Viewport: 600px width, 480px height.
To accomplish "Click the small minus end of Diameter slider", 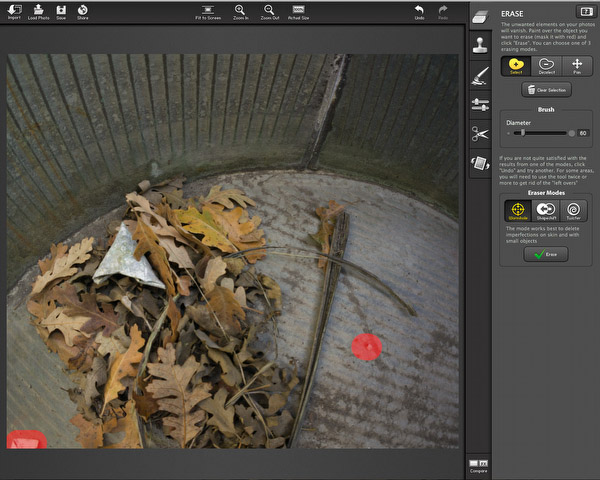I will point(509,133).
